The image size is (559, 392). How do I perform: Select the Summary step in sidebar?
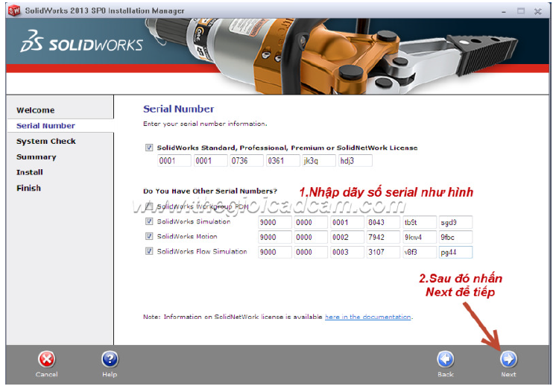tap(37, 157)
